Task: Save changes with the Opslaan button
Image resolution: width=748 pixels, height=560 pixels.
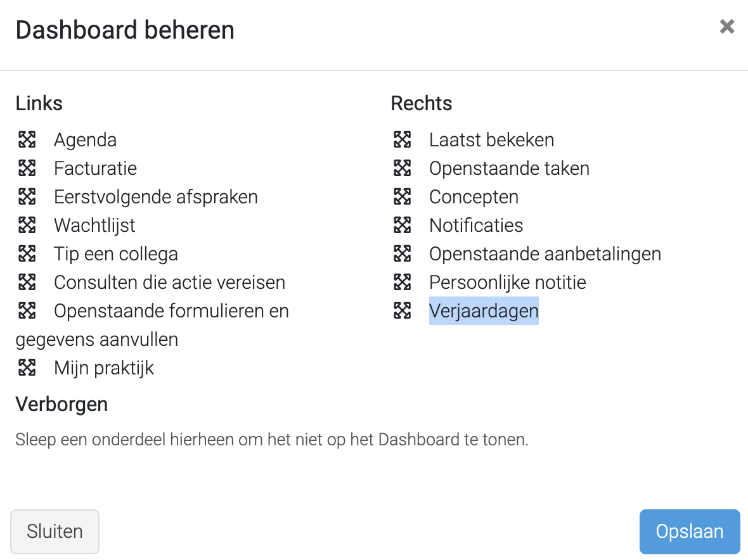Action: click(x=689, y=531)
